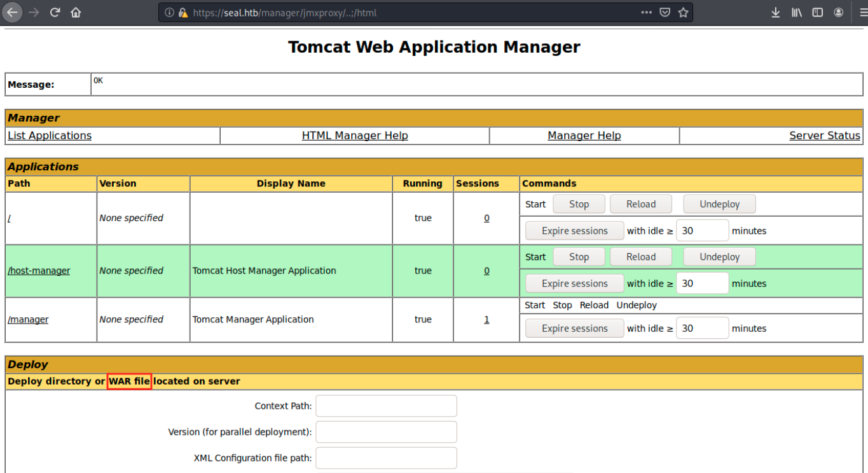Reload the /host-manager application

[x=640, y=257]
